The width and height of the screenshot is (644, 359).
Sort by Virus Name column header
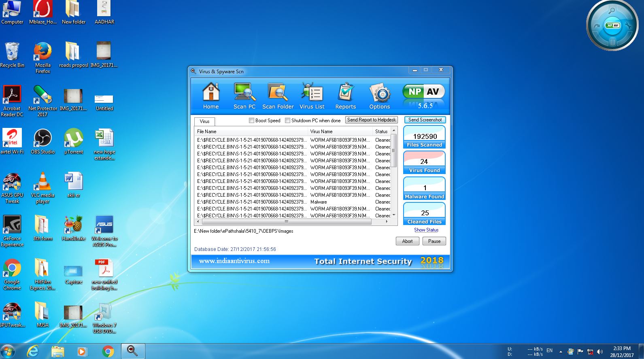(x=340, y=132)
